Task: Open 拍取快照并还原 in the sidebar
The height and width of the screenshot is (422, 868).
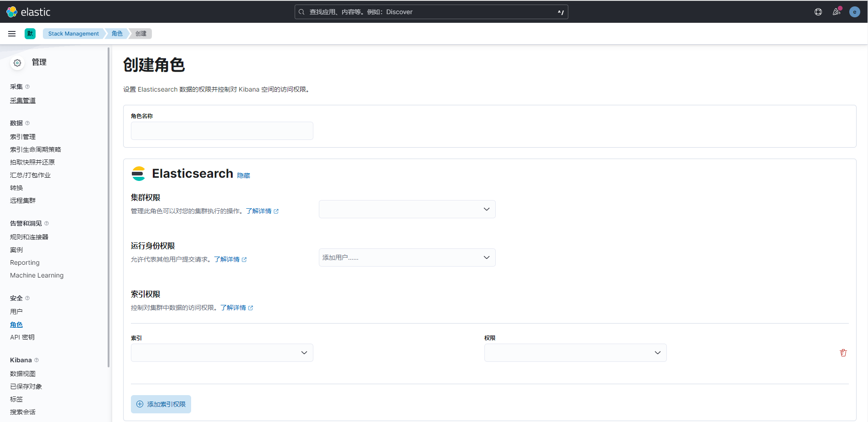Action: (32, 162)
